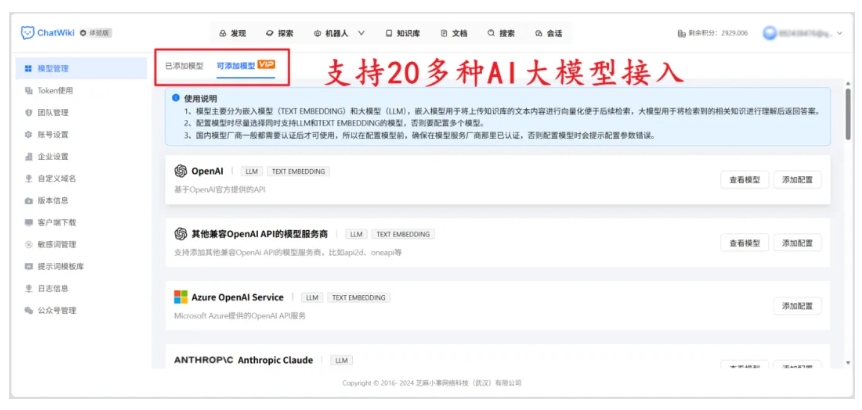Image resolution: width=862 pixels, height=410 pixels.
Task: Click the ChatWiki logo icon
Action: click(27, 33)
